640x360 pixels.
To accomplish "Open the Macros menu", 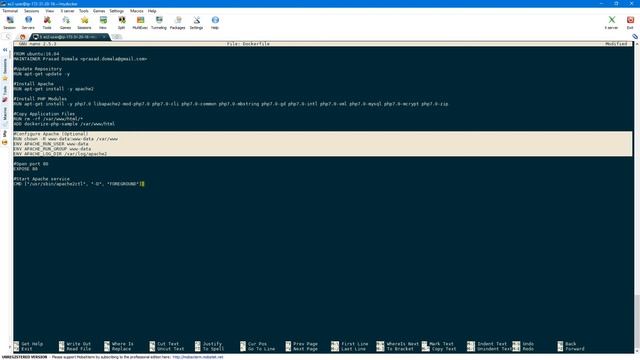I will tap(137, 11).
